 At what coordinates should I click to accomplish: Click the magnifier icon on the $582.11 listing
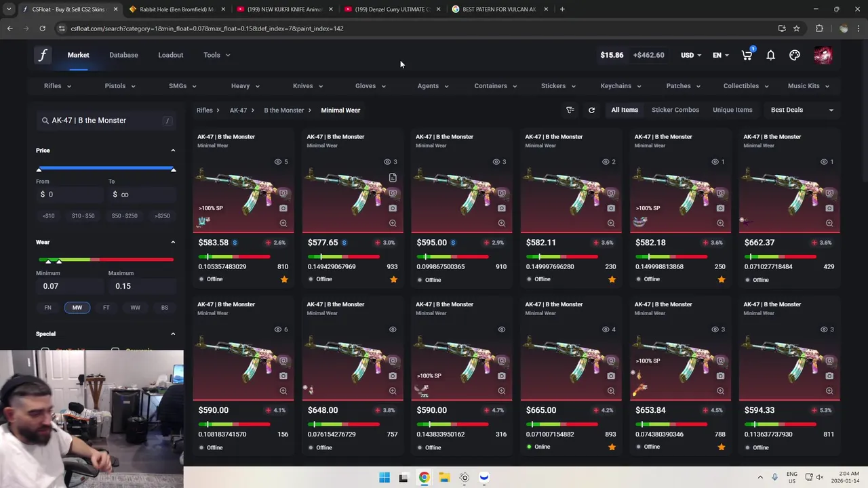611,223
